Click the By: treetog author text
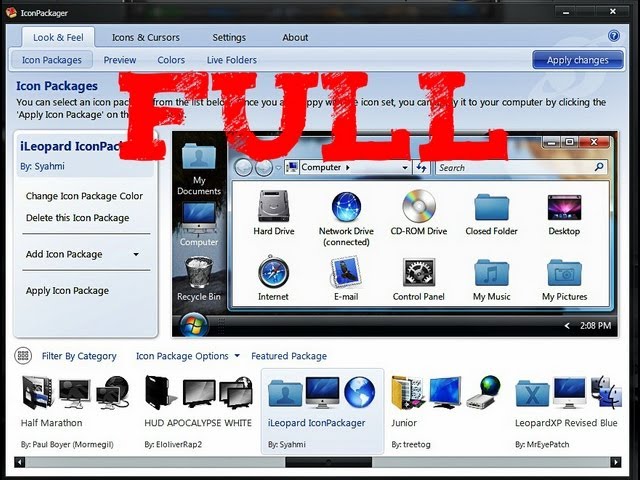The image size is (640, 480). coord(411,444)
